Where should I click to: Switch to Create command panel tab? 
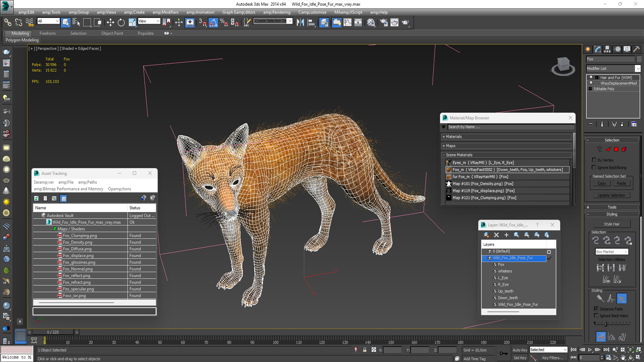tap(588, 49)
